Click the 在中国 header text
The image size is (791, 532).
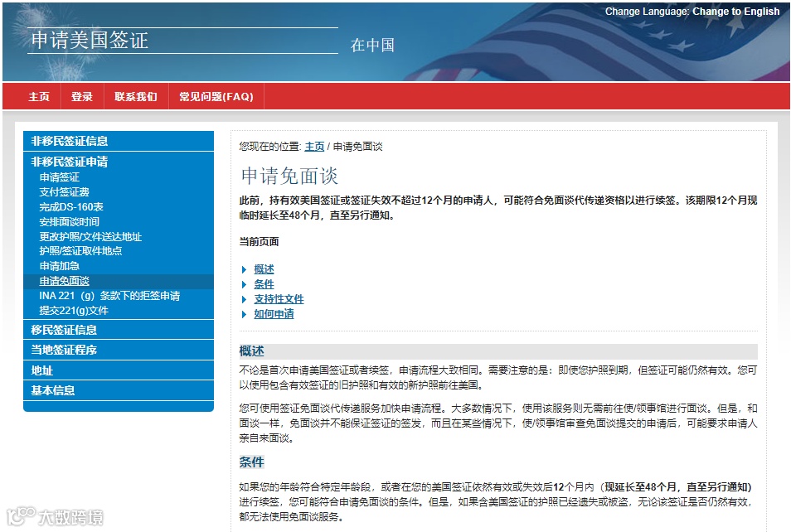click(x=372, y=45)
